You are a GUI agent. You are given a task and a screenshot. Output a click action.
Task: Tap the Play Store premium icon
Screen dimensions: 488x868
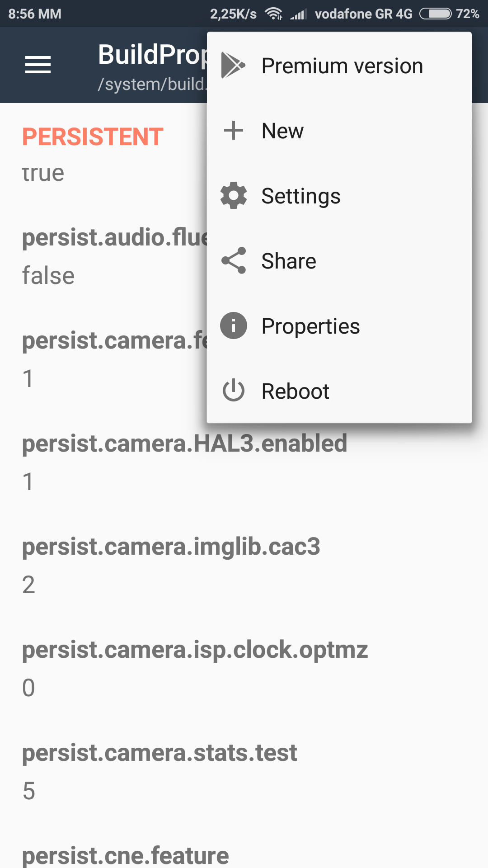point(233,66)
